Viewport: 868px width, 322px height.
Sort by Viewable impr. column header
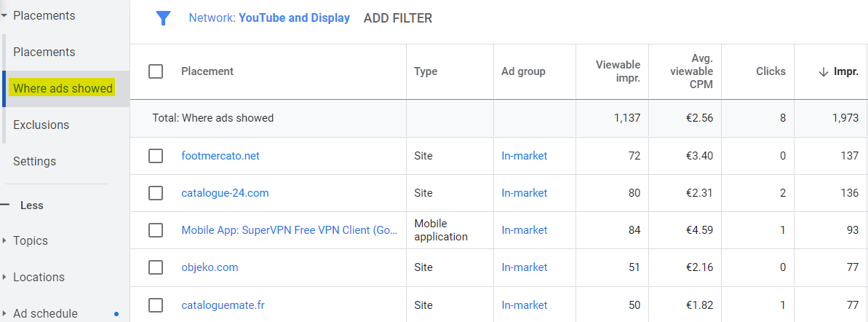click(x=618, y=71)
